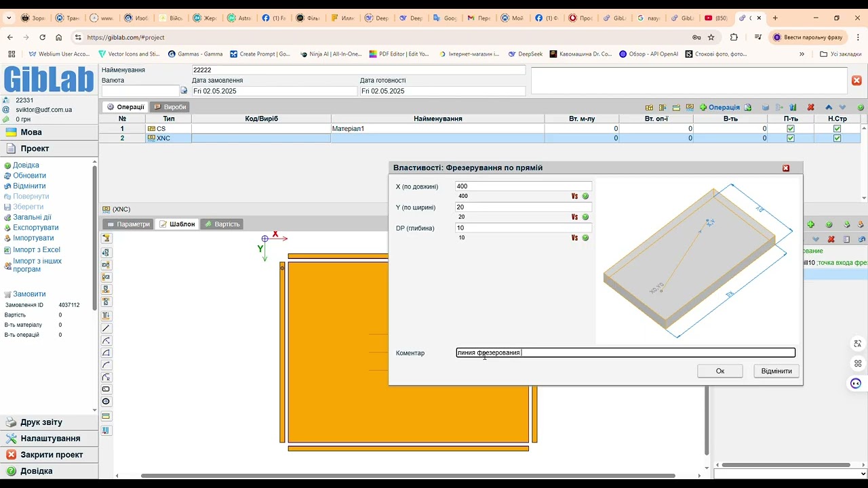This screenshot has height=488, width=868.
Task: Click green help icon in operations toolbar
Action: (861, 107)
